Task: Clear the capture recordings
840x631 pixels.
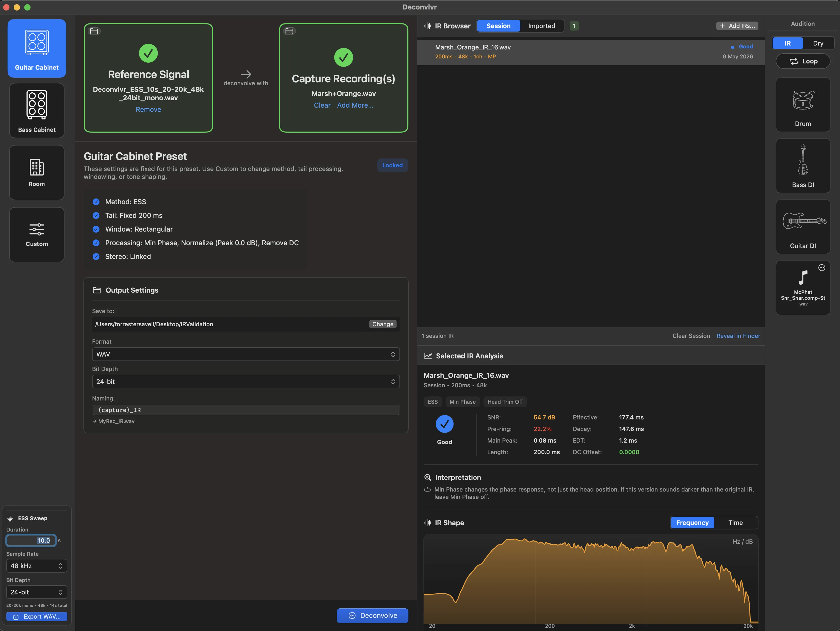Action: click(x=322, y=105)
